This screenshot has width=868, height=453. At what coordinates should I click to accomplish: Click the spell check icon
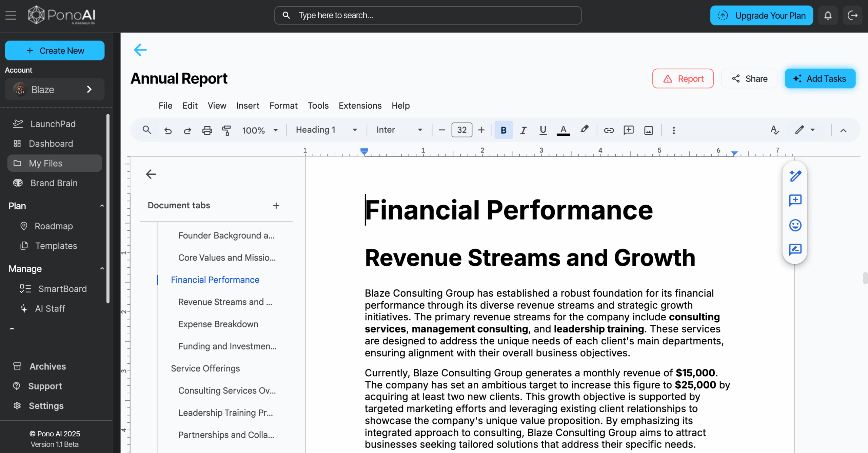pyautogui.click(x=774, y=130)
